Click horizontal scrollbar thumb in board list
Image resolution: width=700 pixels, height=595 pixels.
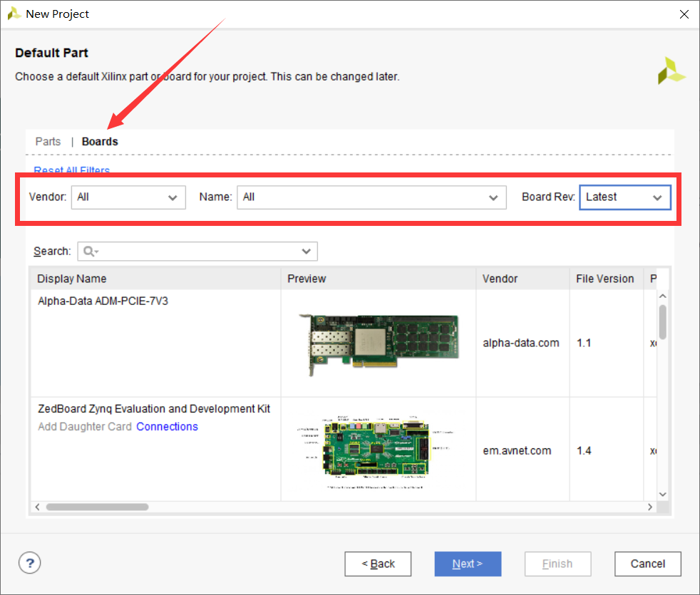tap(98, 507)
